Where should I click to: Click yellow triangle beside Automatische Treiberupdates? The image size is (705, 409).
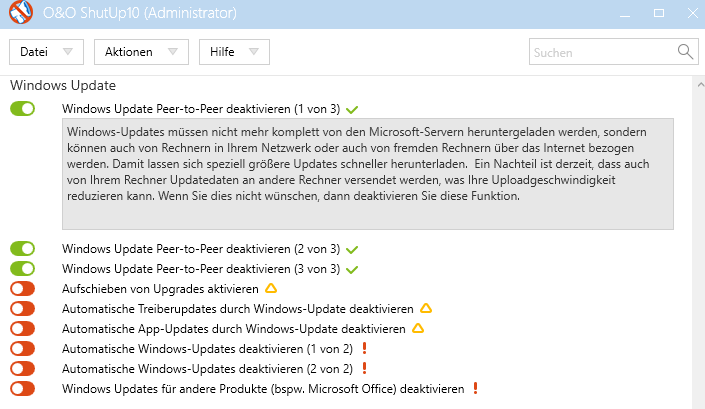(426, 308)
